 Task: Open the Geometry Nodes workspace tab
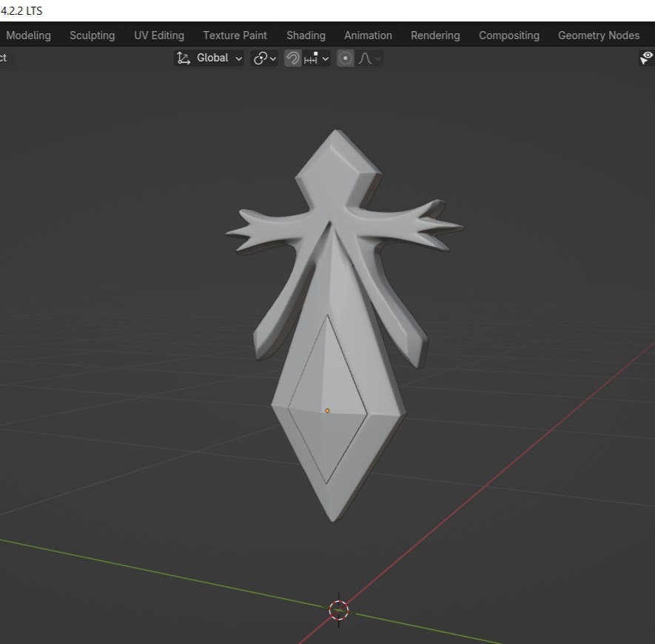599,36
